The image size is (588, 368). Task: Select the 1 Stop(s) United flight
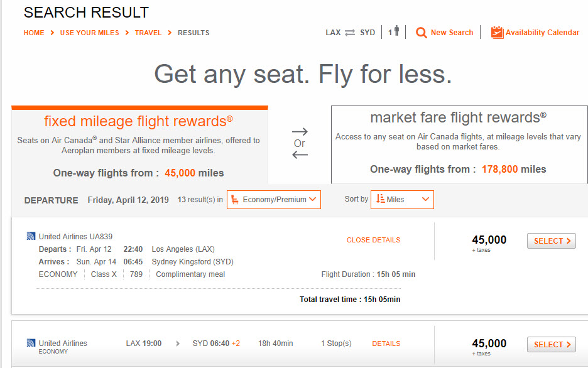552,344
